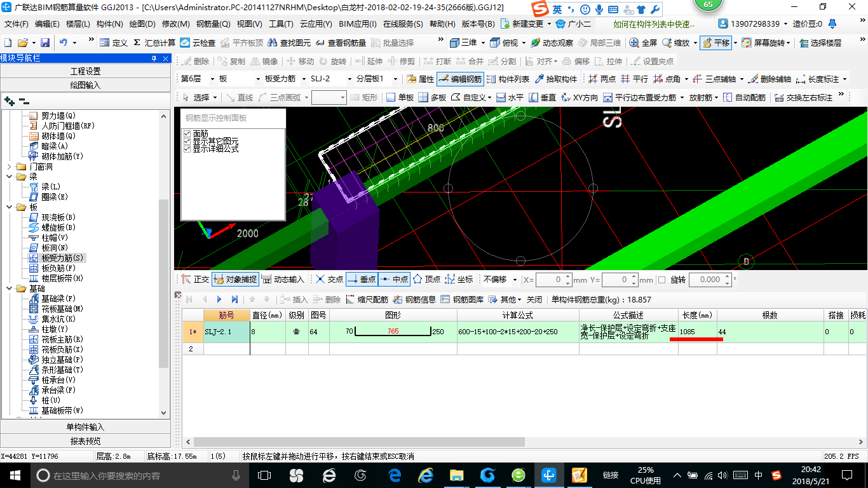Click the X coordinate input field

tap(550, 280)
